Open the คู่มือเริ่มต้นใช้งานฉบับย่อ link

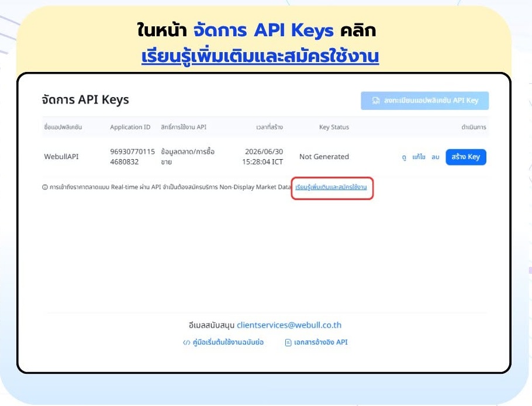tap(228, 342)
